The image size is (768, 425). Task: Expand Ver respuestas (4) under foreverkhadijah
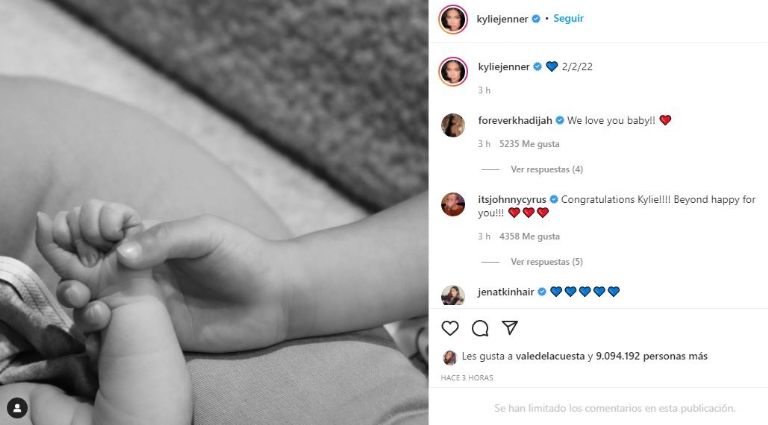(x=547, y=169)
